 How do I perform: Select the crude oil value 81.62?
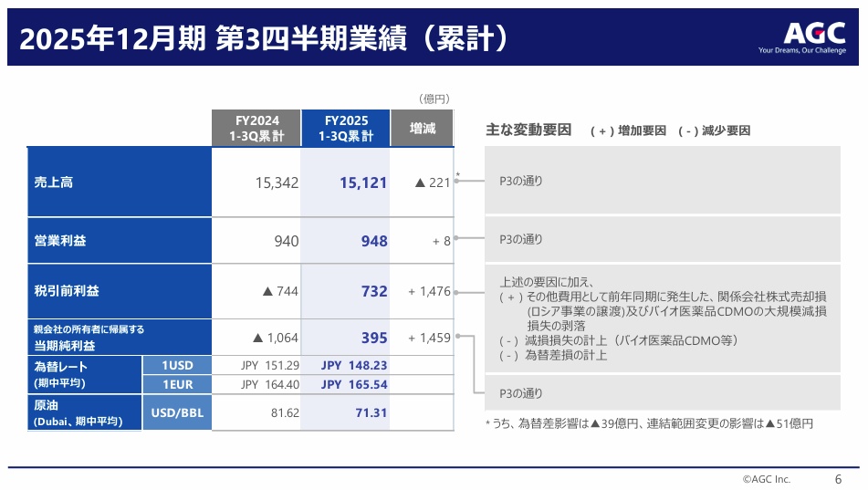[285, 413]
